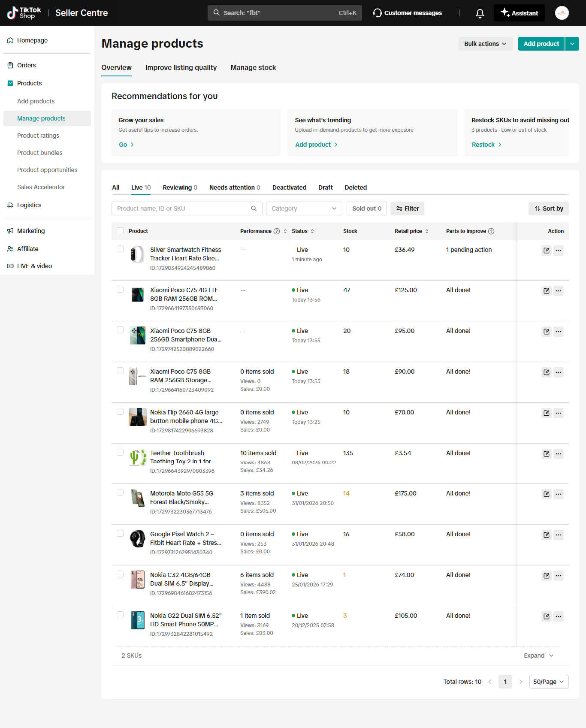Open more actions for Silver Smartwatch

tap(558, 251)
